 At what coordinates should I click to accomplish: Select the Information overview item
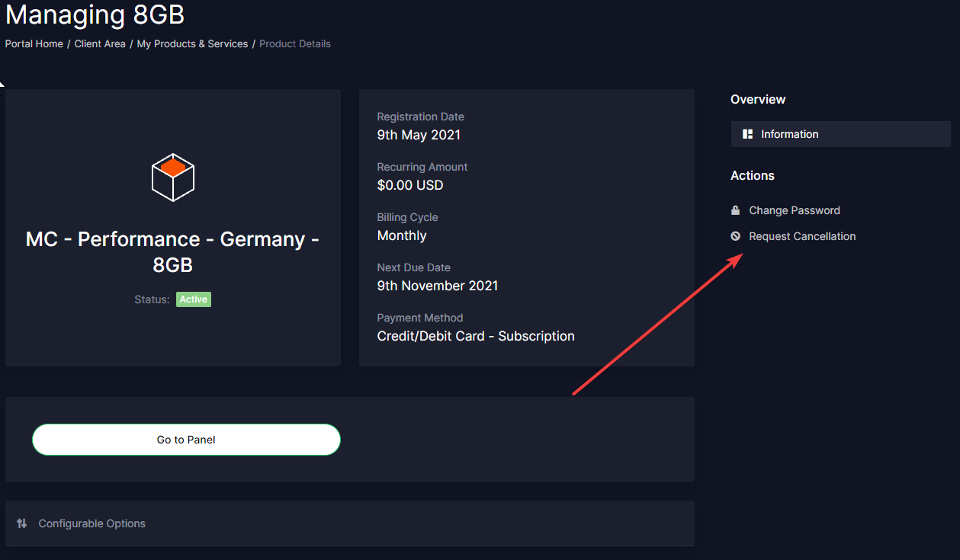[789, 134]
